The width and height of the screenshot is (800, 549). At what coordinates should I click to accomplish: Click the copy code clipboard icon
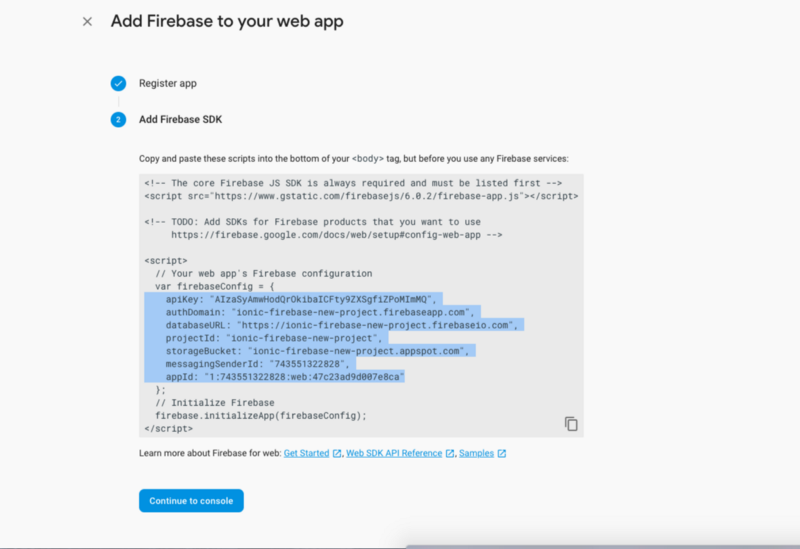click(571, 423)
